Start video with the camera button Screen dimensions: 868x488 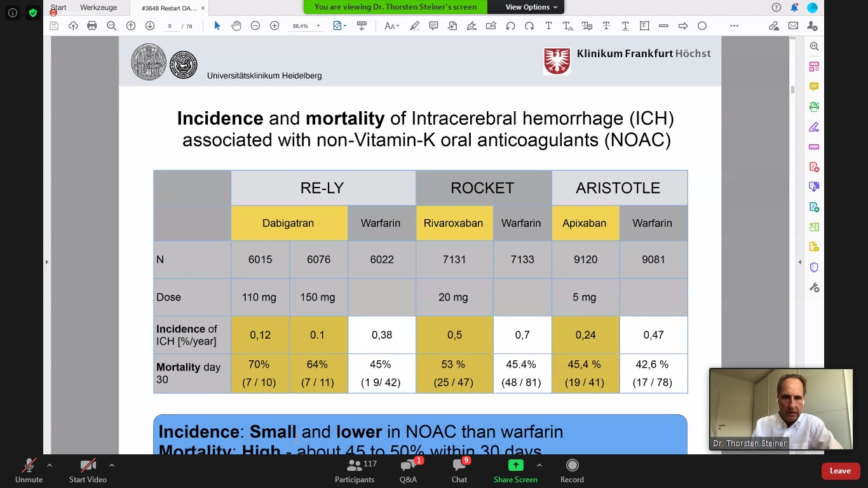pyautogui.click(x=88, y=470)
